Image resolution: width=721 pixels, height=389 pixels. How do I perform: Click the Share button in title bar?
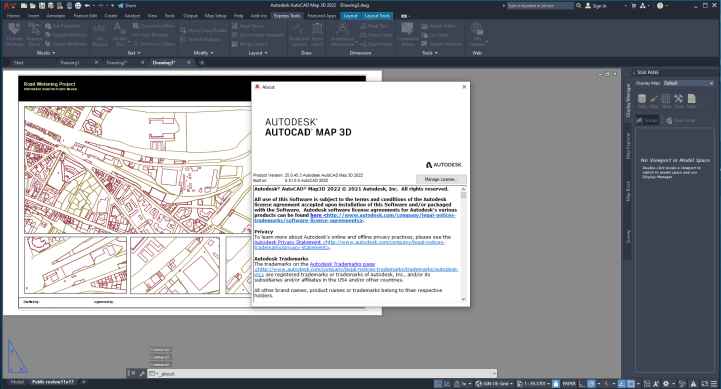127,6
